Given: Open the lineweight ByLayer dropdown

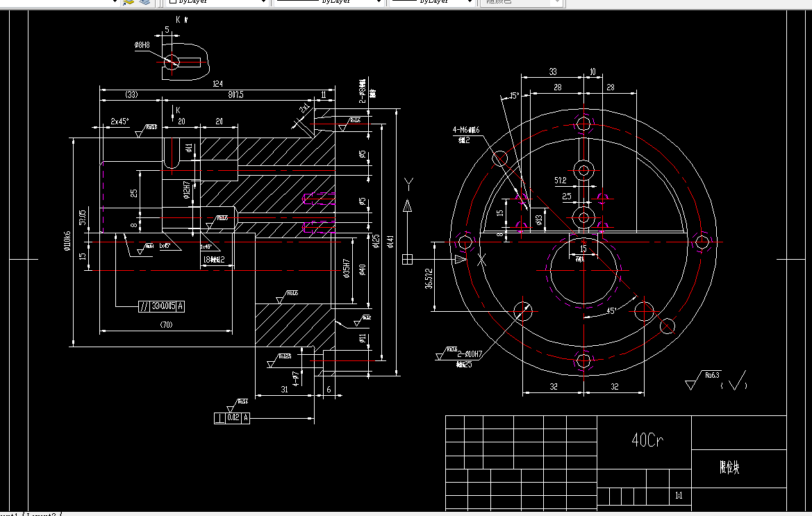Looking at the screenshot, I should tap(433, 2).
